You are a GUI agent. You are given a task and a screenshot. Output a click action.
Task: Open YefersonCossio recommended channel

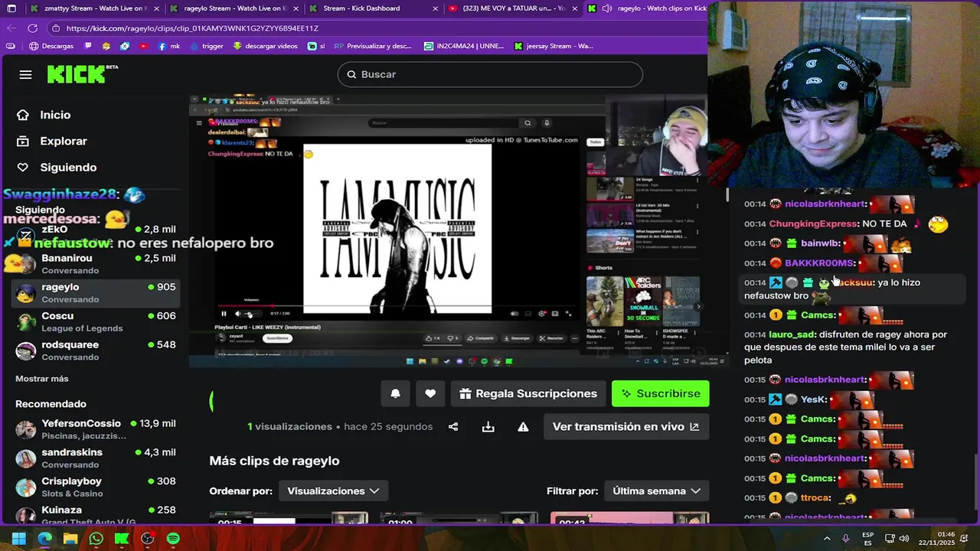pos(96,429)
